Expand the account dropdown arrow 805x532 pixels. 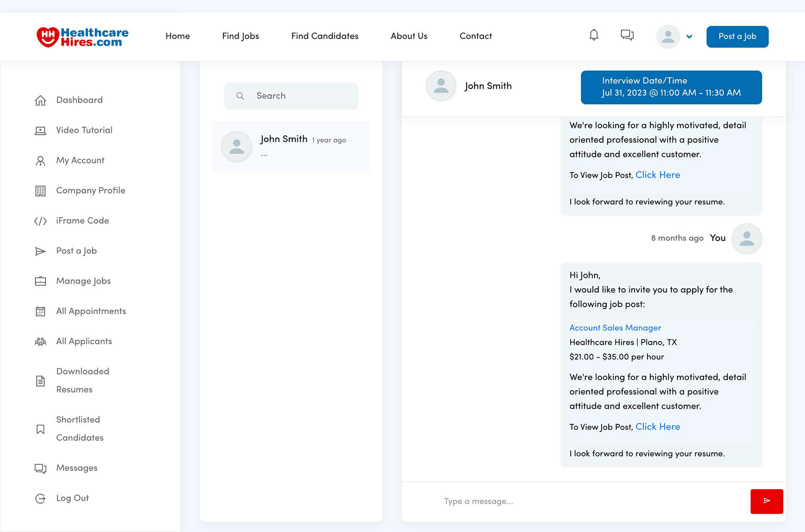pos(689,37)
